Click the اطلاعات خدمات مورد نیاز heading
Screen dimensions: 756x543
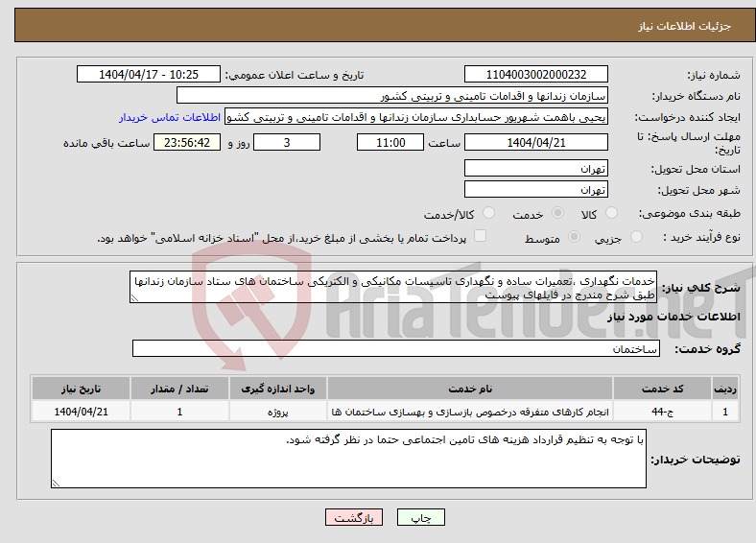point(673,317)
